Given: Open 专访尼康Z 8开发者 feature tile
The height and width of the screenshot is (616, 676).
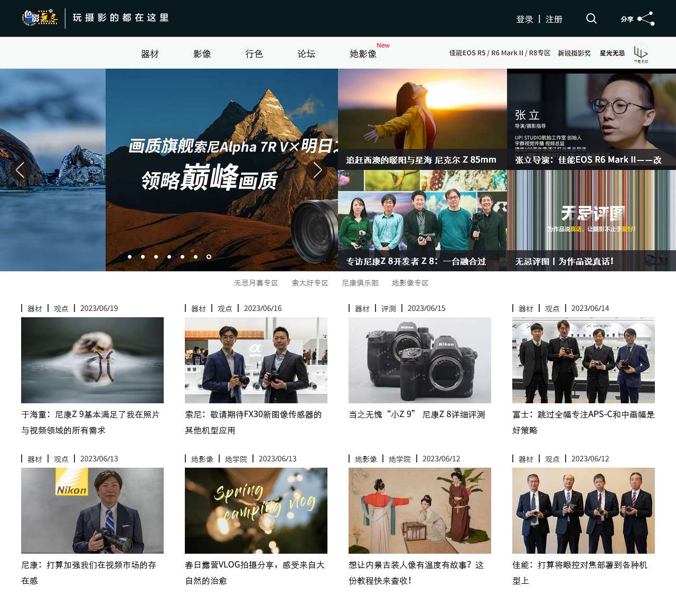Looking at the screenshot, I should [x=422, y=221].
